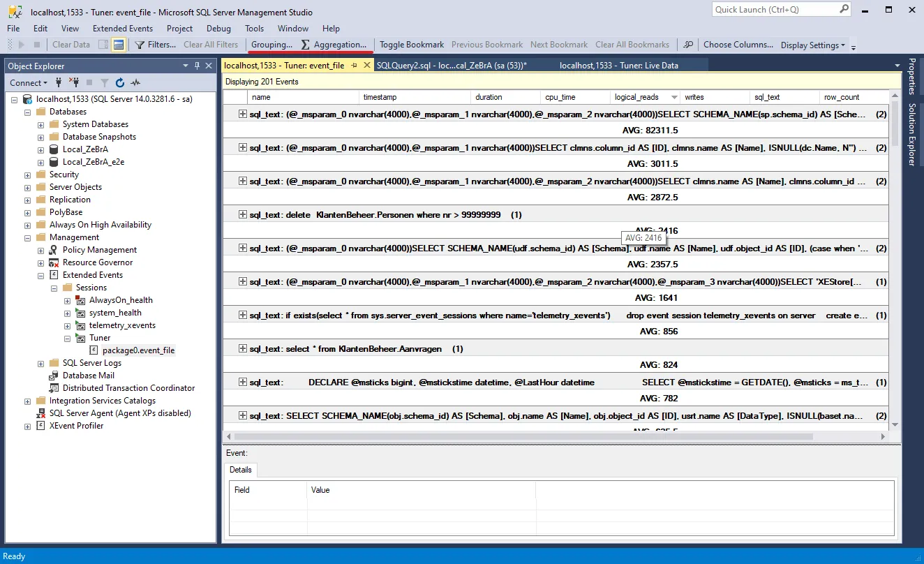Pin the Tuner: event_file tab

point(354,66)
